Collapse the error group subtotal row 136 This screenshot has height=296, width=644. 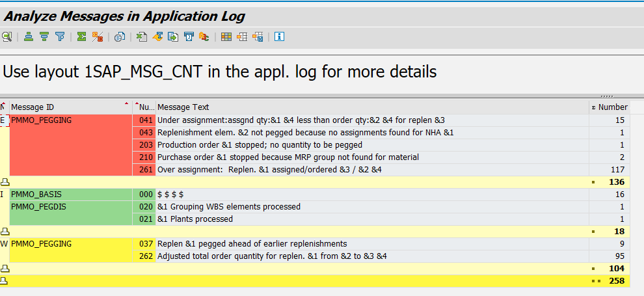5,182
